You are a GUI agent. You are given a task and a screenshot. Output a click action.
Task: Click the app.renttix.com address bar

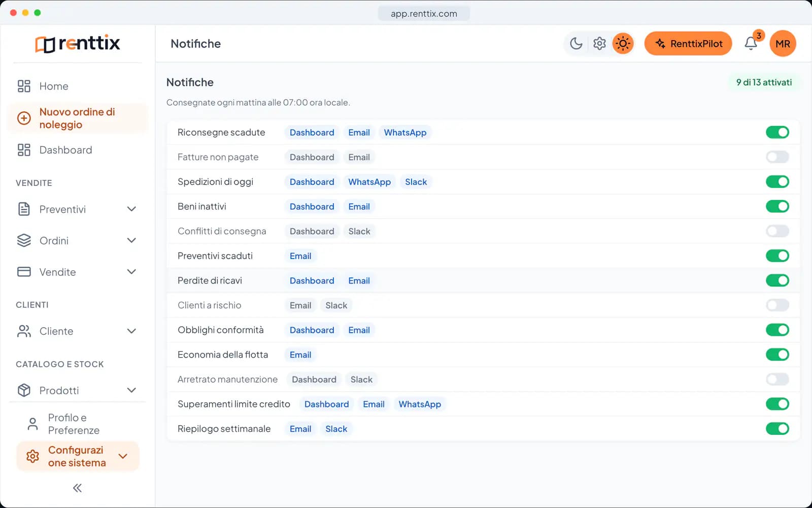424,14
